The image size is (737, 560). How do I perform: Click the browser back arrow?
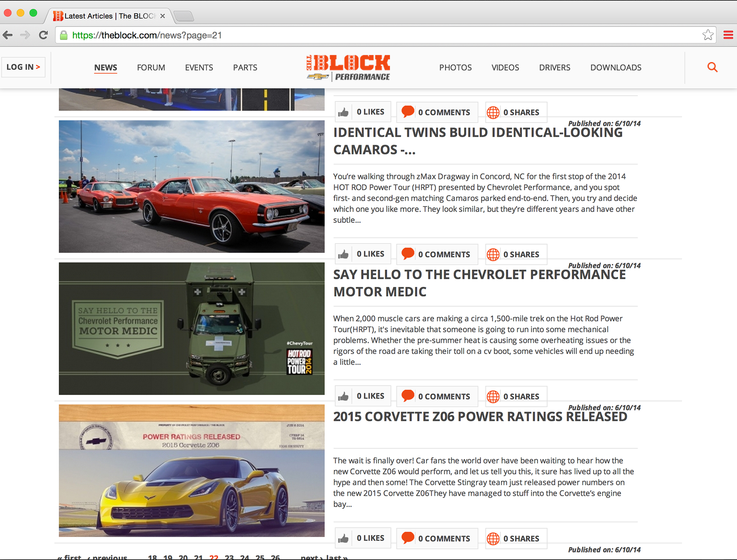point(8,35)
